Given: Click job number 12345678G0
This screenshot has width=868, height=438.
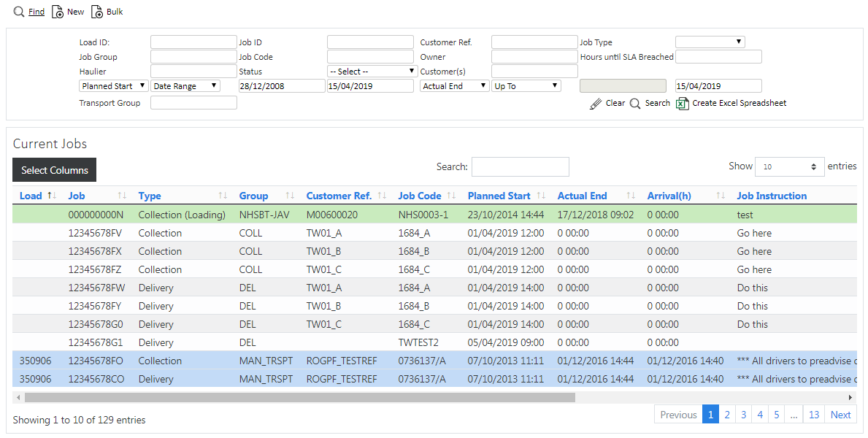Looking at the screenshot, I should [96, 325].
